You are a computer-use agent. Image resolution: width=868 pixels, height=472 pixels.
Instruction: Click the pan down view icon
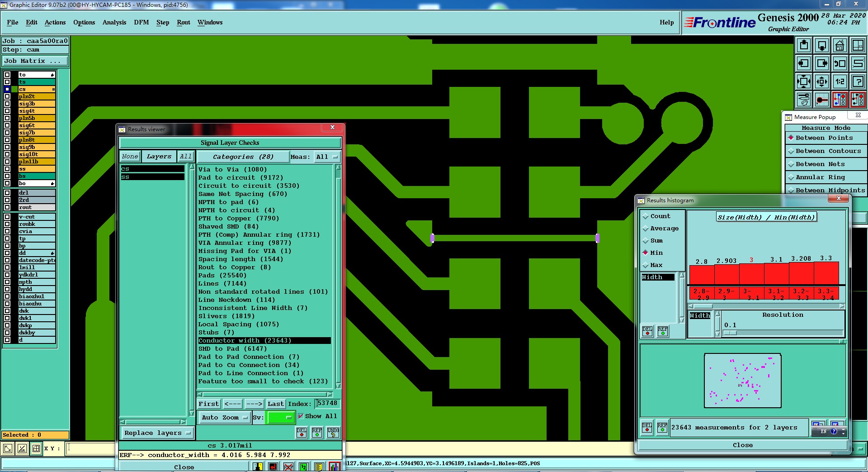point(822,45)
